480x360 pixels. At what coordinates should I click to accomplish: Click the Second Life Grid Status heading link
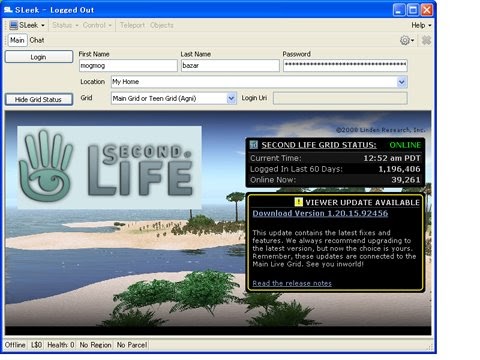319,145
